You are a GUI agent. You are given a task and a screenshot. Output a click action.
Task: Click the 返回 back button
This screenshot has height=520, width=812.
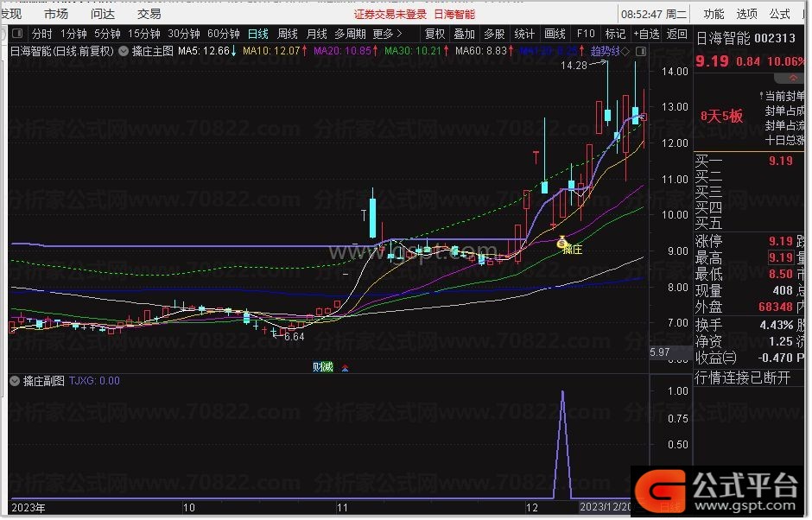coord(676,35)
